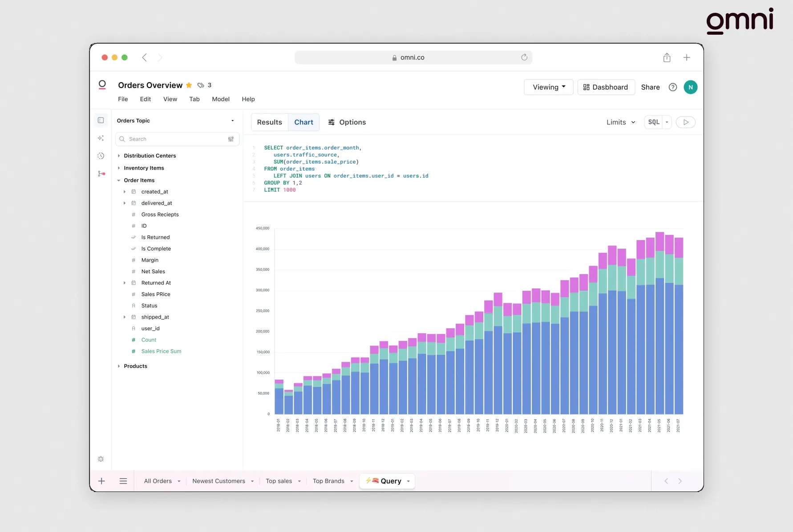Open the branch version control icon

point(101,173)
